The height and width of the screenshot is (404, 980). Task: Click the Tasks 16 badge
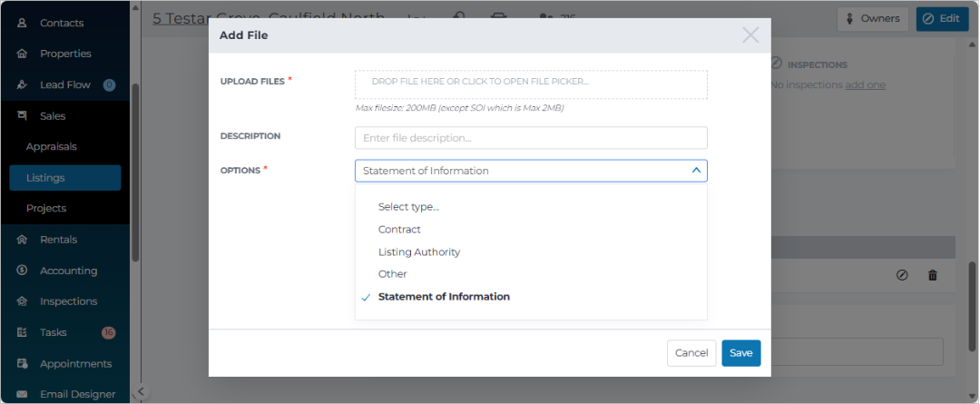pyautogui.click(x=109, y=332)
